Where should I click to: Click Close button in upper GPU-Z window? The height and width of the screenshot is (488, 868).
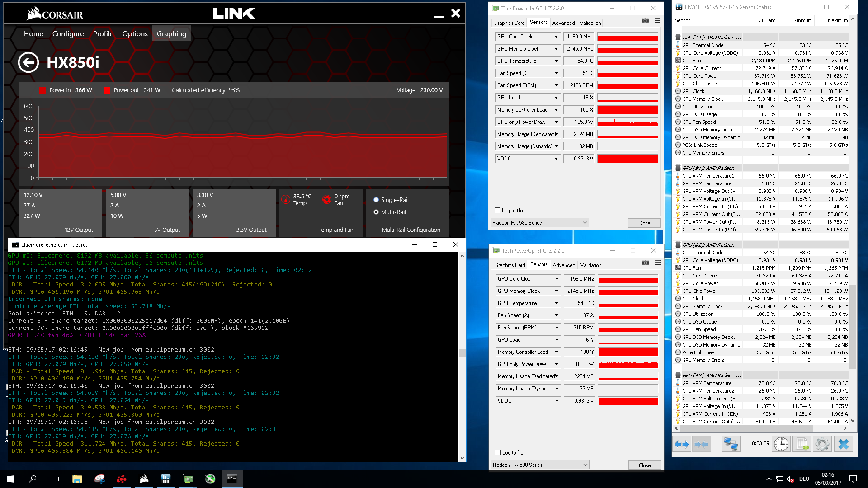click(x=644, y=223)
